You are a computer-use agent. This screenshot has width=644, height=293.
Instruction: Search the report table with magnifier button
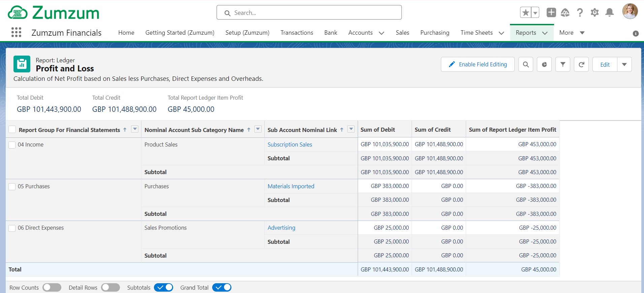coord(526,64)
